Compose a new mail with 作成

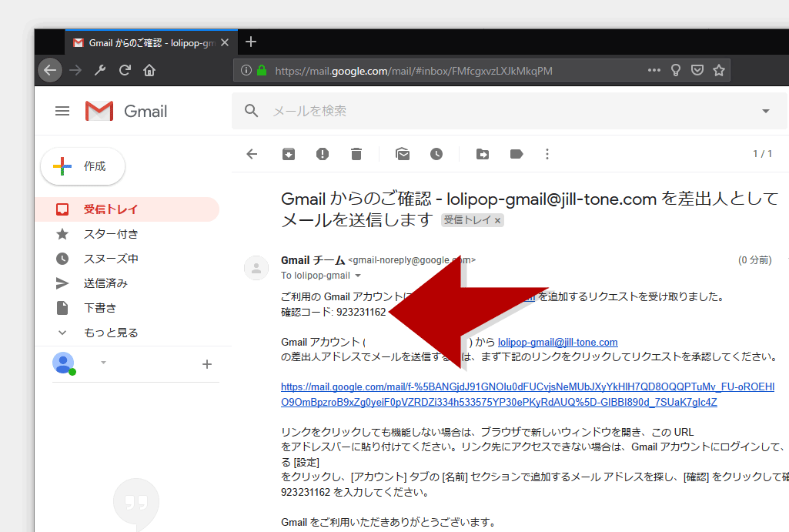pyautogui.click(x=82, y=166)
